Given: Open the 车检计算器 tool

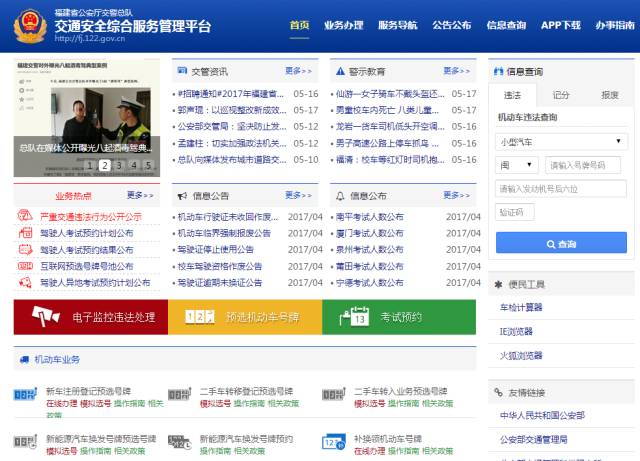Looking at the screenshot, I should [x=521, y=307].
